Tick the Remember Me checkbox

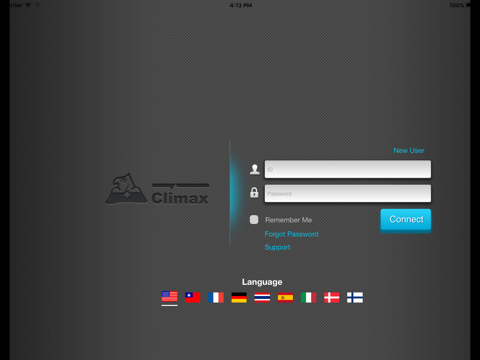[x=254, y=219]
